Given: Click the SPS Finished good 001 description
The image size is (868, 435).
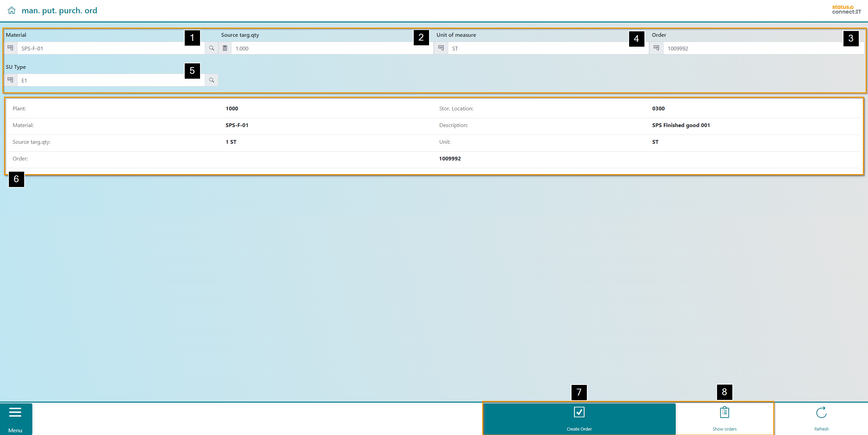Looking at the screenshot, I should 681,125.
